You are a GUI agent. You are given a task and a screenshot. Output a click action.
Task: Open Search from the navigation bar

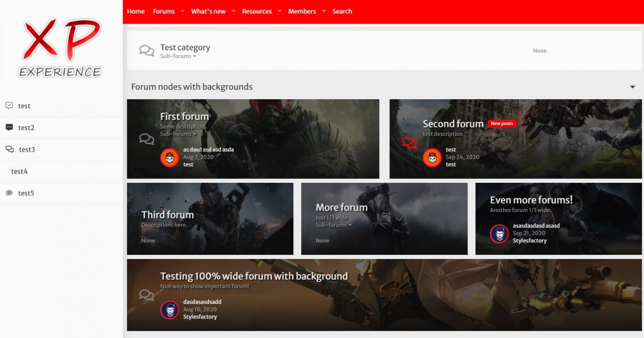[x=342, y=11]
